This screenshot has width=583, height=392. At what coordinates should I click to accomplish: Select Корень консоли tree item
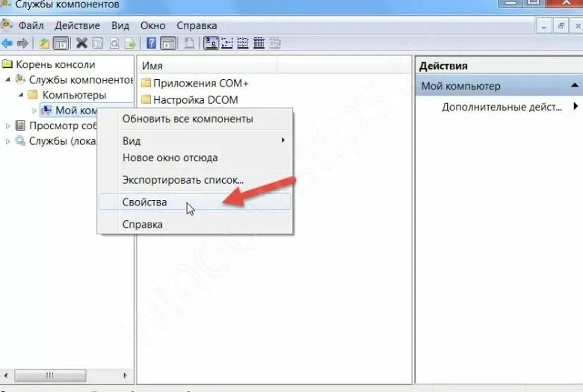(x=55, y=64)
